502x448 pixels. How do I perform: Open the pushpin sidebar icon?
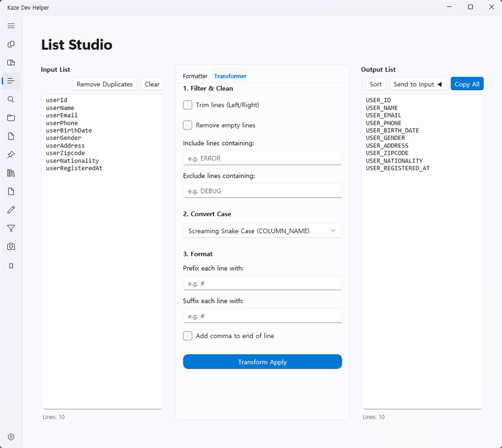click(x=11, y=155)
